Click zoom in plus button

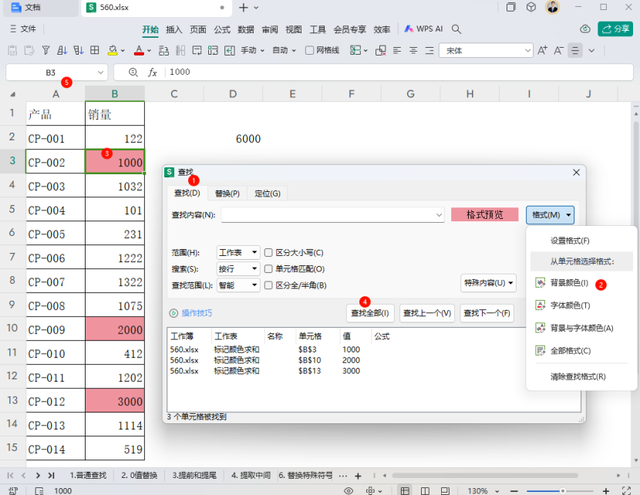(x=606, y=491)
